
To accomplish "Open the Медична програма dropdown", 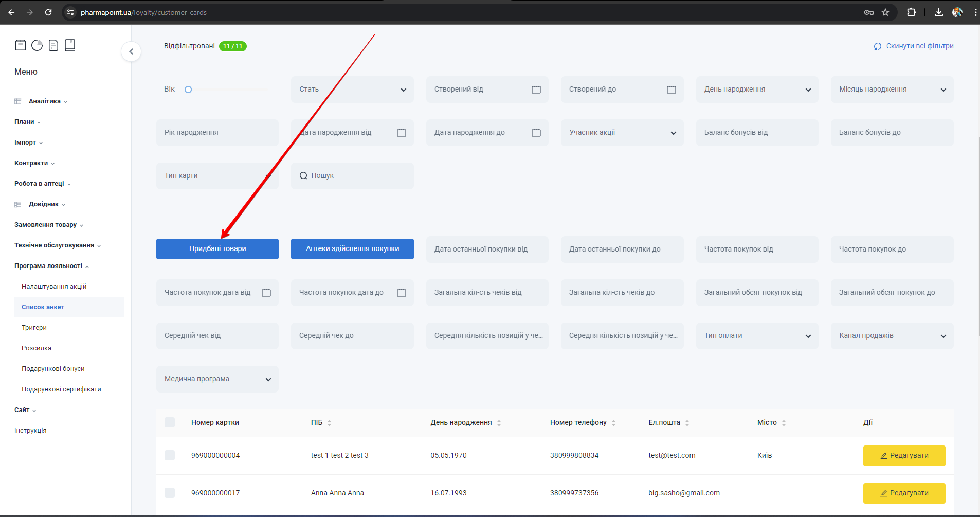I will pos(217,379).
